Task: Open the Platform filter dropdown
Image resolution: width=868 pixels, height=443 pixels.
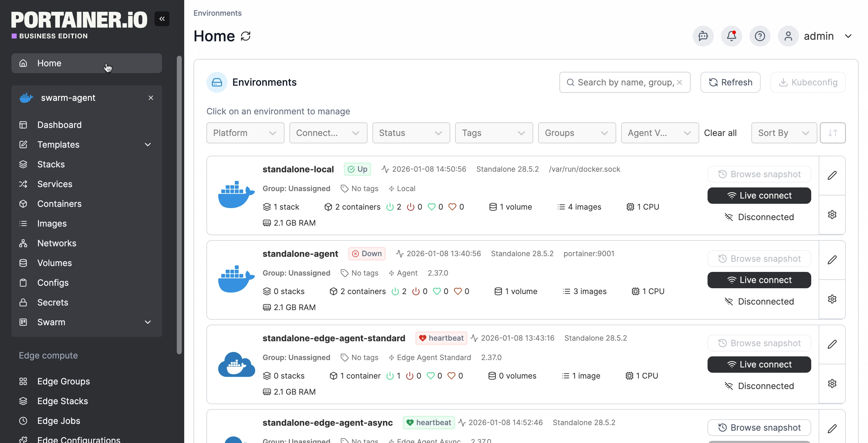Action: (x=245, y=133)
